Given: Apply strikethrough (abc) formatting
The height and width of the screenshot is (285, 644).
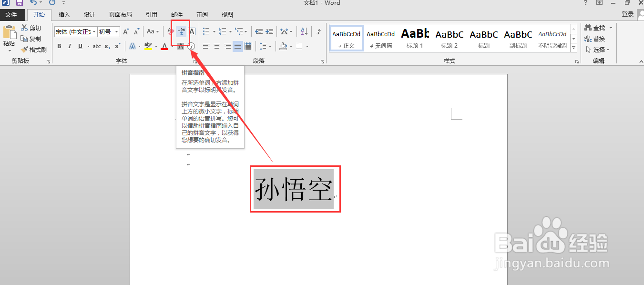Looking at the screenshot, I should (97, 46).
